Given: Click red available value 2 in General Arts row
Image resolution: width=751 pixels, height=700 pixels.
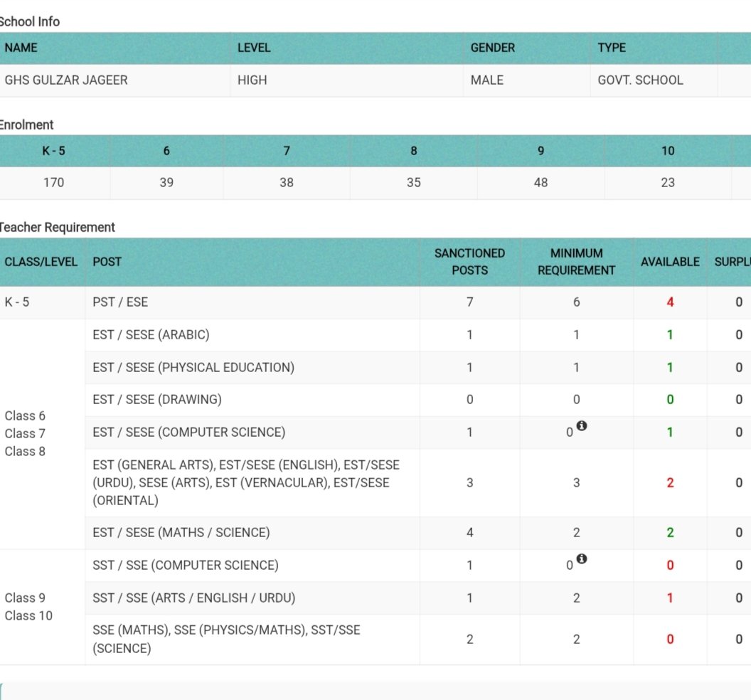Looking at the screenshot, I should (670, 483).
